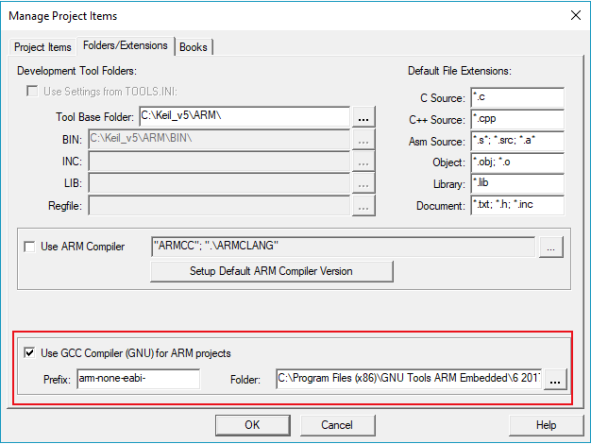The height and width of the screenshot is (444, 591).
Task: Close the Manage Project Items dialog
Action: (x=576, y=15)
